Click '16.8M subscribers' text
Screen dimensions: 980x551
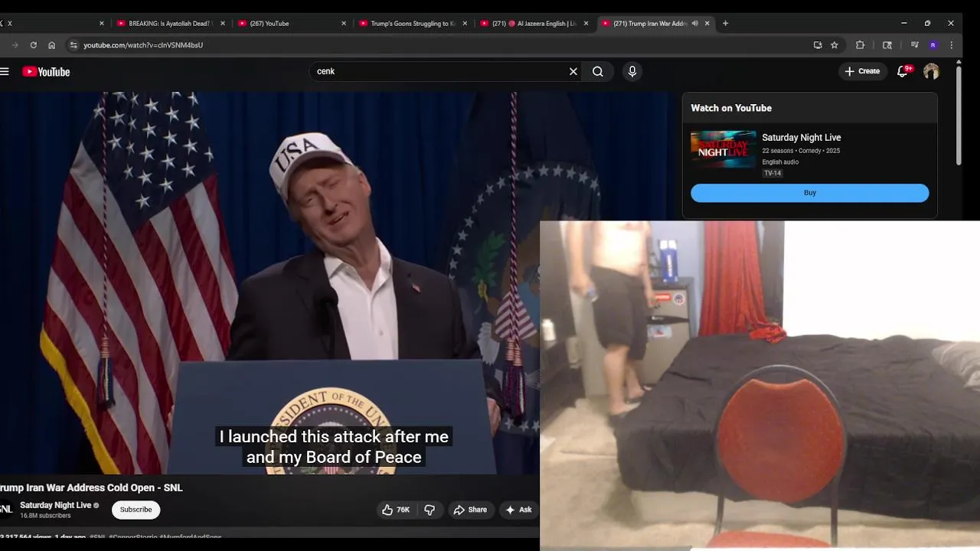click(45, 516)
